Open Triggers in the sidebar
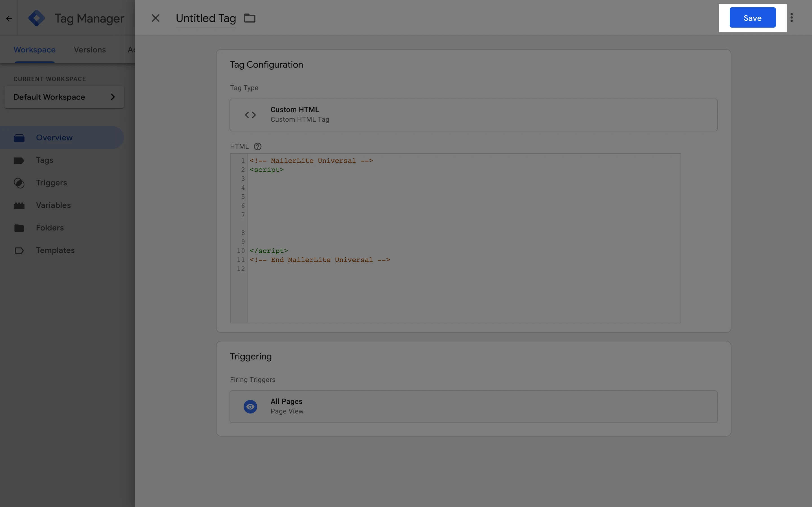Viewport: 812px width, 507px height. click(x=51, y=183)
